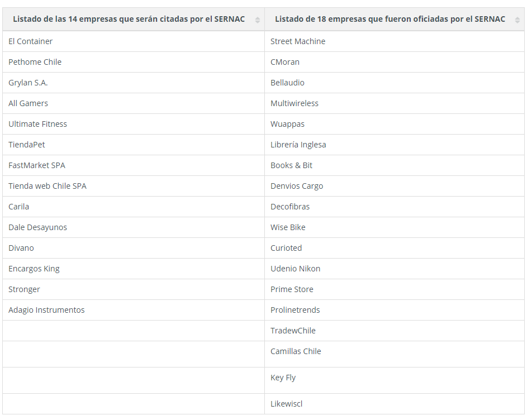Click the Street Machine entry
The height and width of the screenshot is (420, 532).
tap(297, 41)
